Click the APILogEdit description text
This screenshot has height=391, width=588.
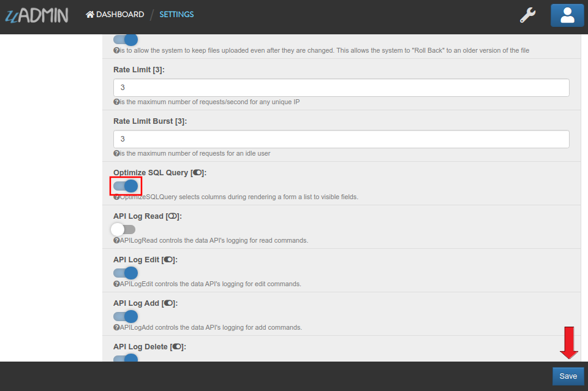pyautogui.click(x=210, y=284)
